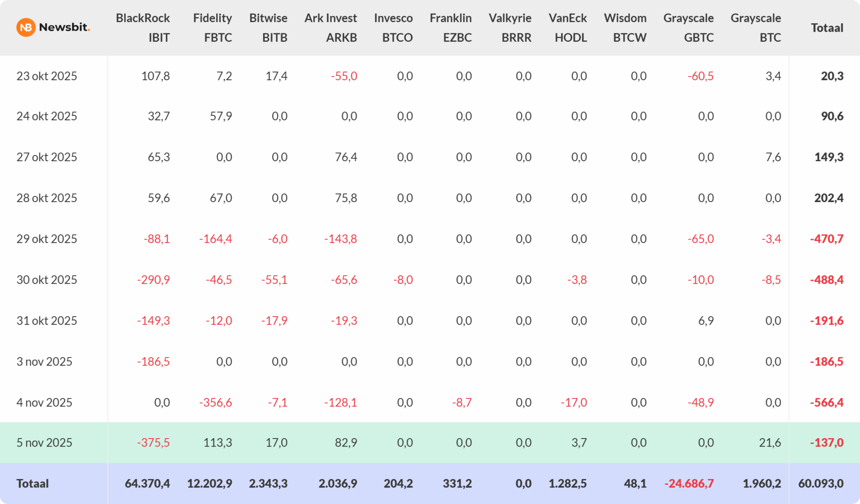Click the 64.370,4 BlackRock total
860x504 pixels.
click(x=147, y=484)
